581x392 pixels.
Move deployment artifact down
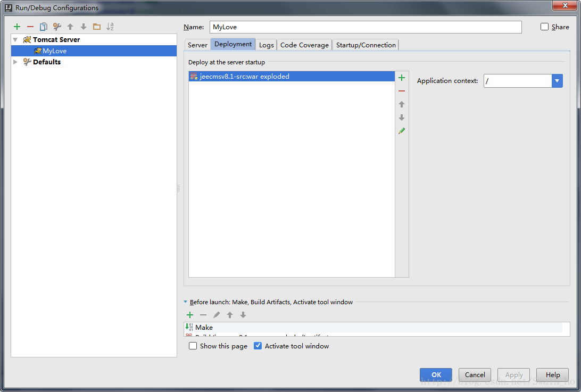click(402, 118)
